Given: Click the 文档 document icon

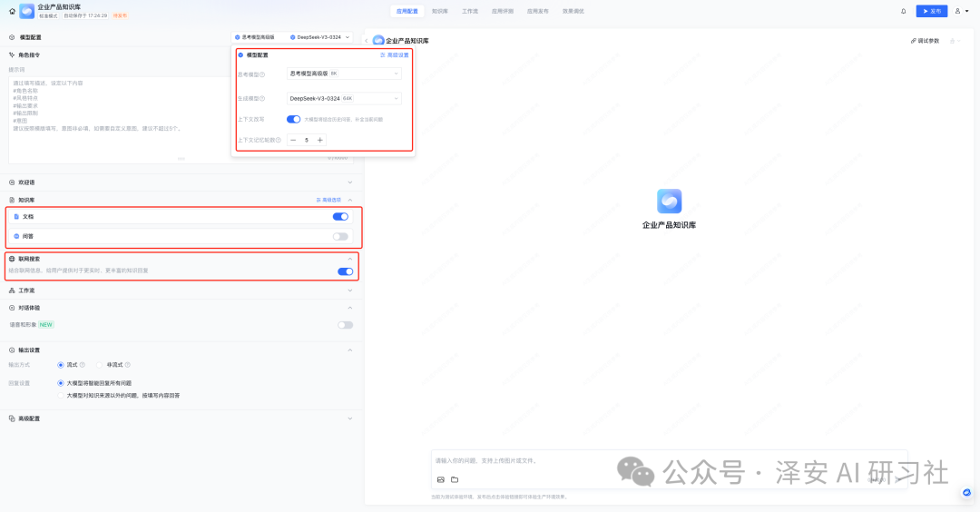Looking at the screenshot, I should click(x=16, y=216).
